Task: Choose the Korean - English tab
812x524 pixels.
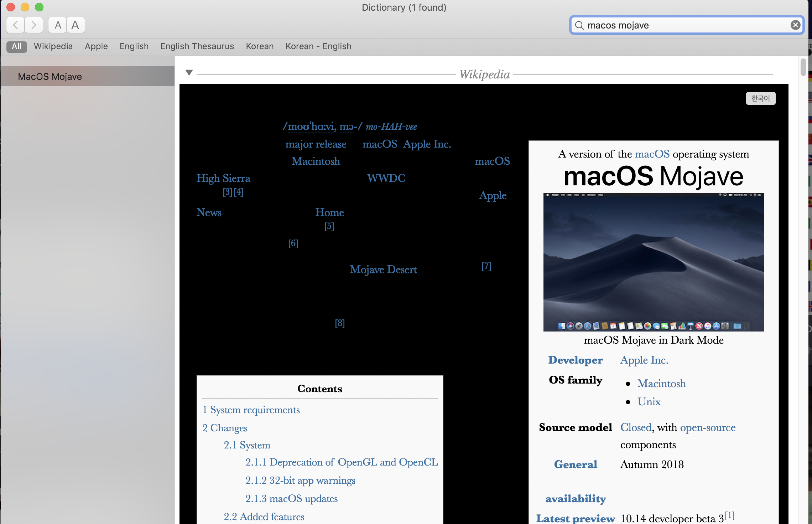Action: (x=318, y=46)
